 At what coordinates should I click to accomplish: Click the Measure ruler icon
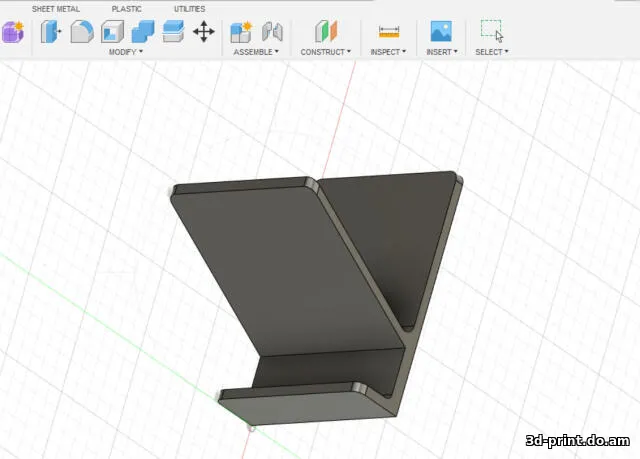(389, 31)
